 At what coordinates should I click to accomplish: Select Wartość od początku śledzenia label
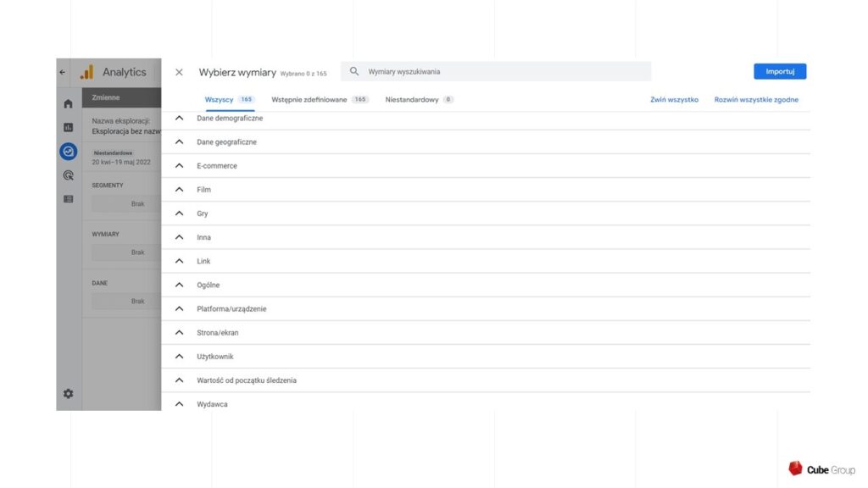pos(247,380)
